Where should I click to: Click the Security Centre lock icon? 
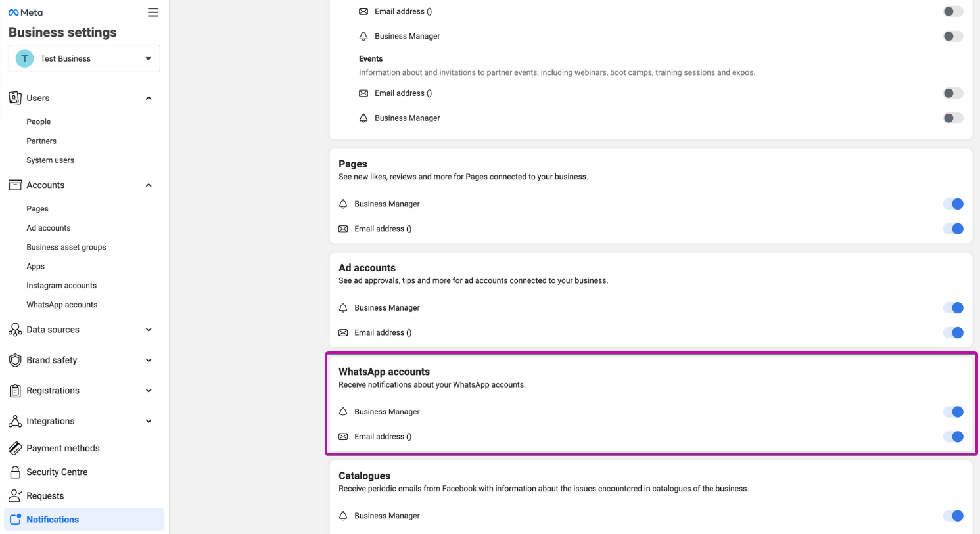click(15, 472)
